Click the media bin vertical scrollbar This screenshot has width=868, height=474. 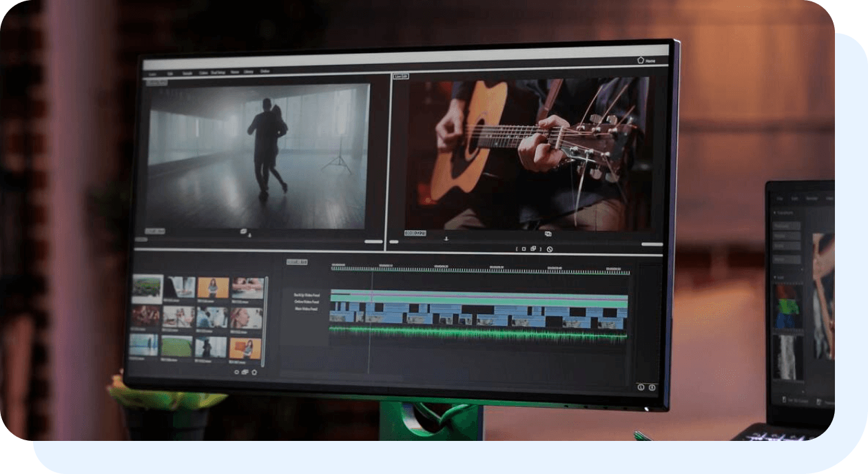267,317
